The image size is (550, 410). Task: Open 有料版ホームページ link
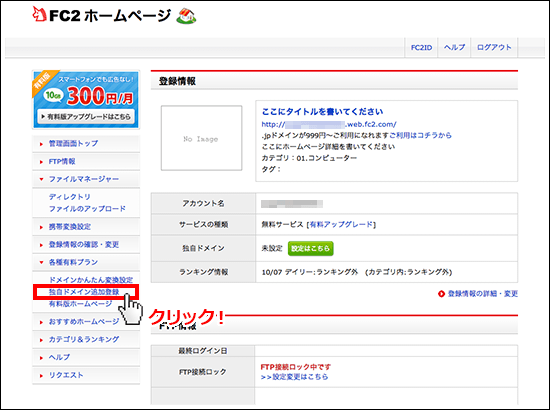pos(80,304)
